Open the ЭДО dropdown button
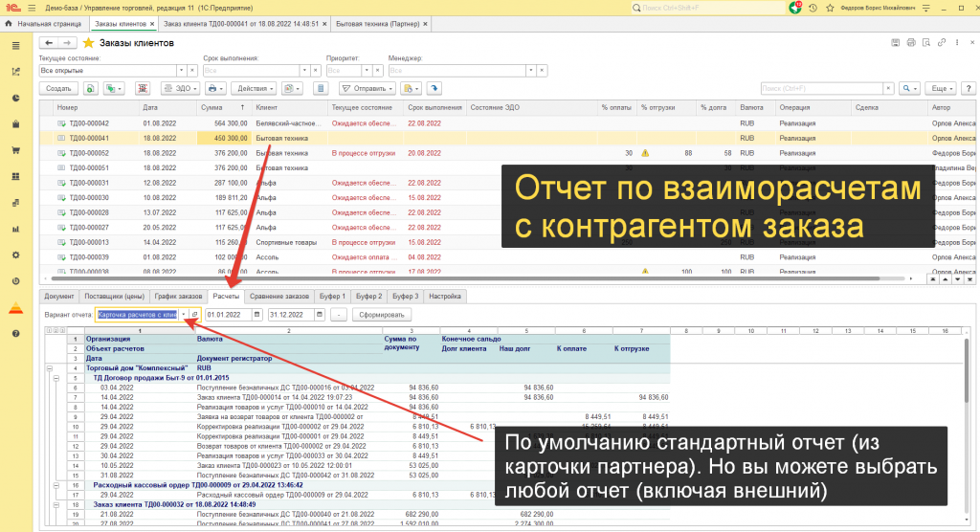Viewport: 980px width, 532px height. pyautogui.click(x=180, y=89)
